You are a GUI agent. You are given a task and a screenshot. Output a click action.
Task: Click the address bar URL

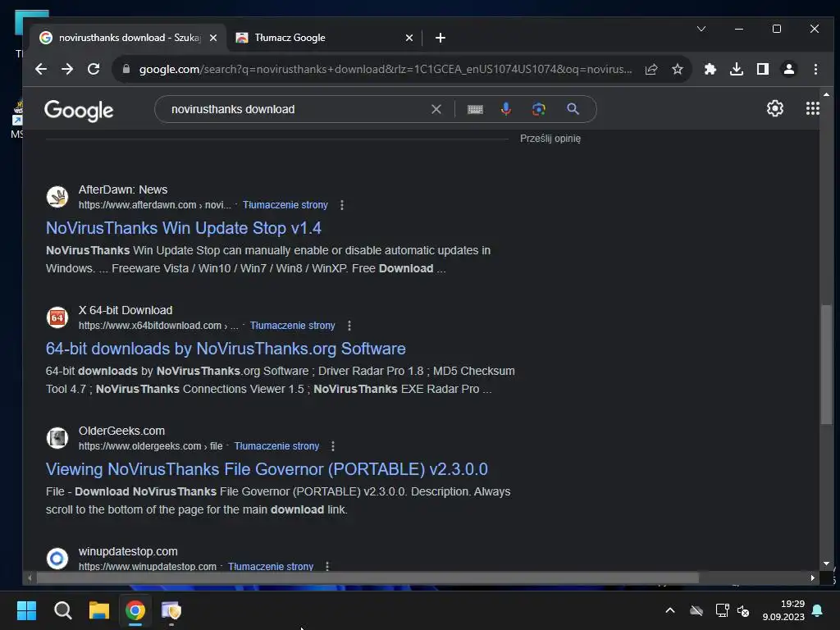tap(386, 69)
